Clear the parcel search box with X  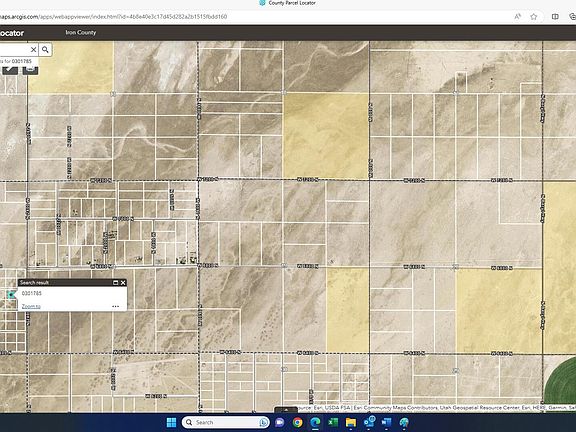(33, 50)
